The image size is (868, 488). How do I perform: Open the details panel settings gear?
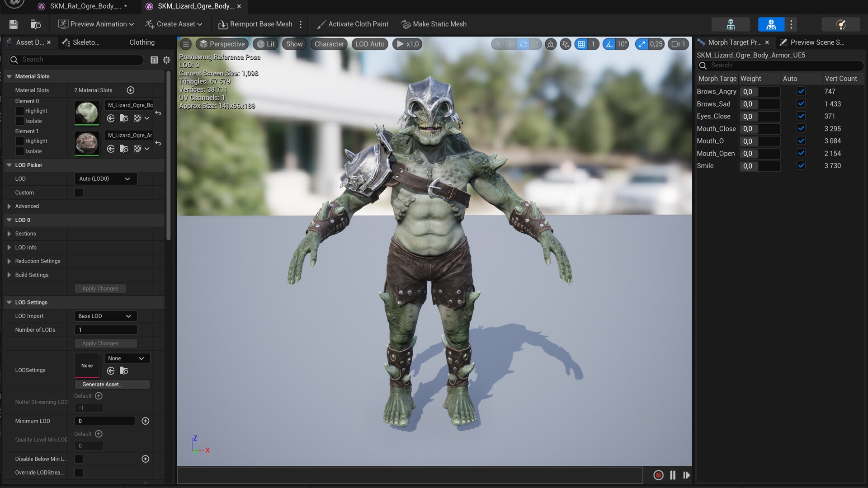pyautogui.click(x=166, y=60)
